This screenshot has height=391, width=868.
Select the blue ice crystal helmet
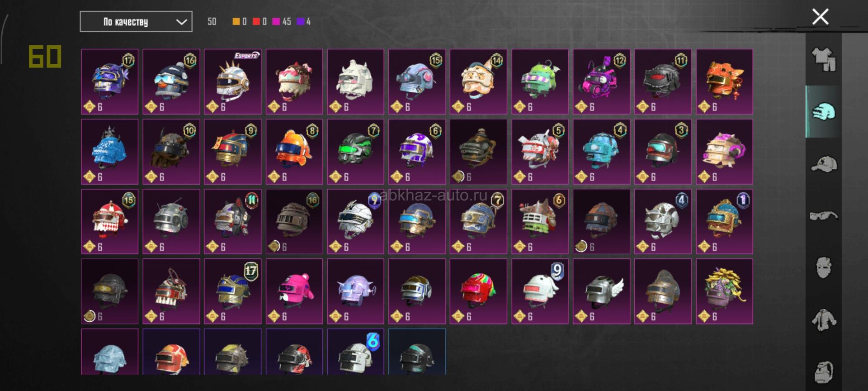(110, 152)
